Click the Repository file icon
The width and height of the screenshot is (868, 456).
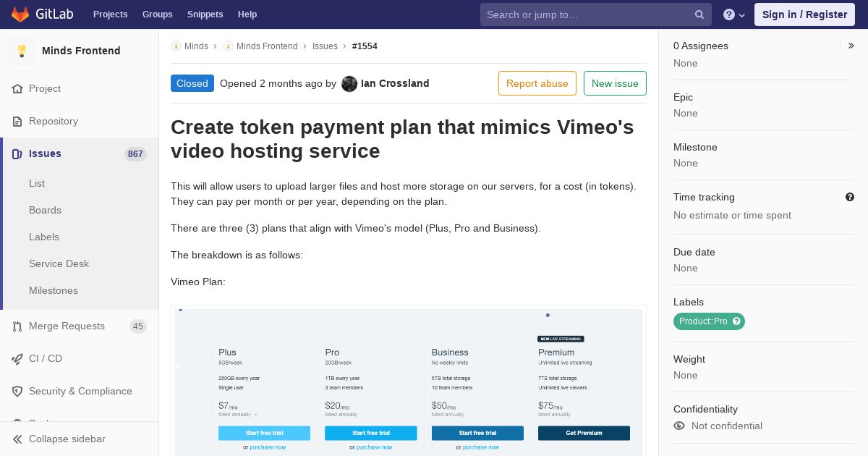point(17,121)
